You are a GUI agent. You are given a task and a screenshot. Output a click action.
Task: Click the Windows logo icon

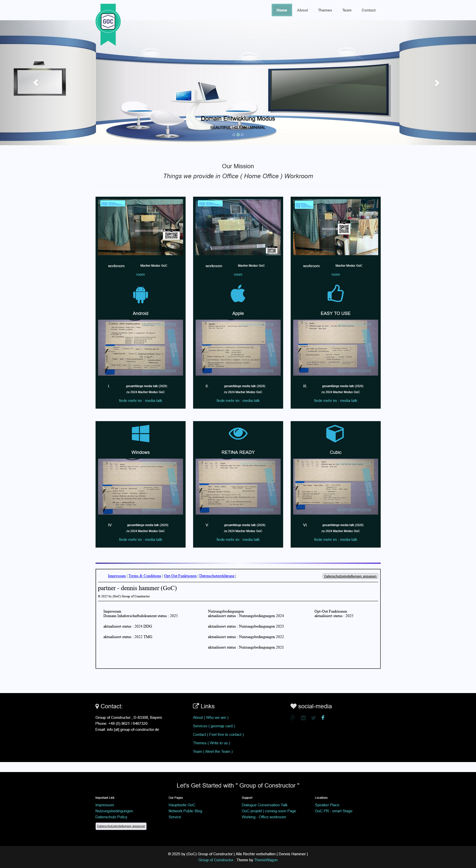pyautogui.click(x=140, y=433)
